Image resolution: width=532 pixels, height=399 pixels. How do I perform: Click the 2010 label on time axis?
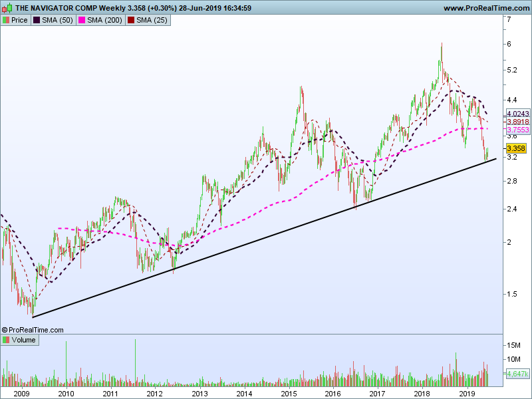coord(66,394)
